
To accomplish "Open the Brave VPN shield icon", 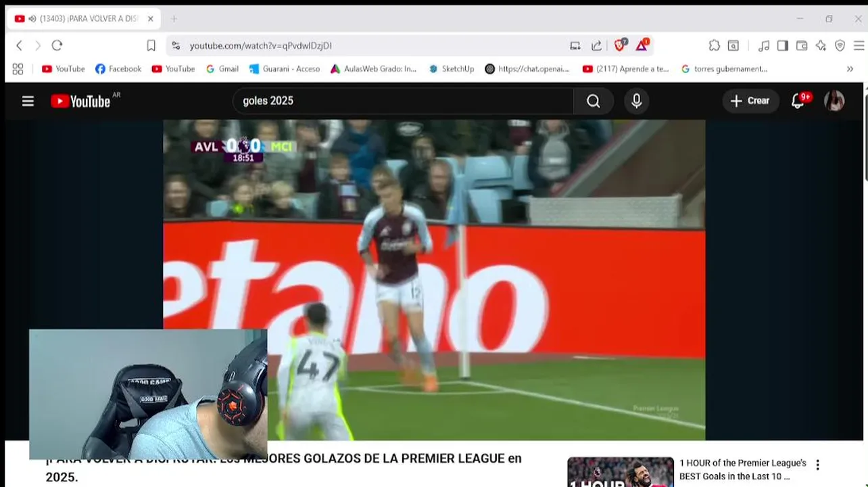I will coord(840,45).
